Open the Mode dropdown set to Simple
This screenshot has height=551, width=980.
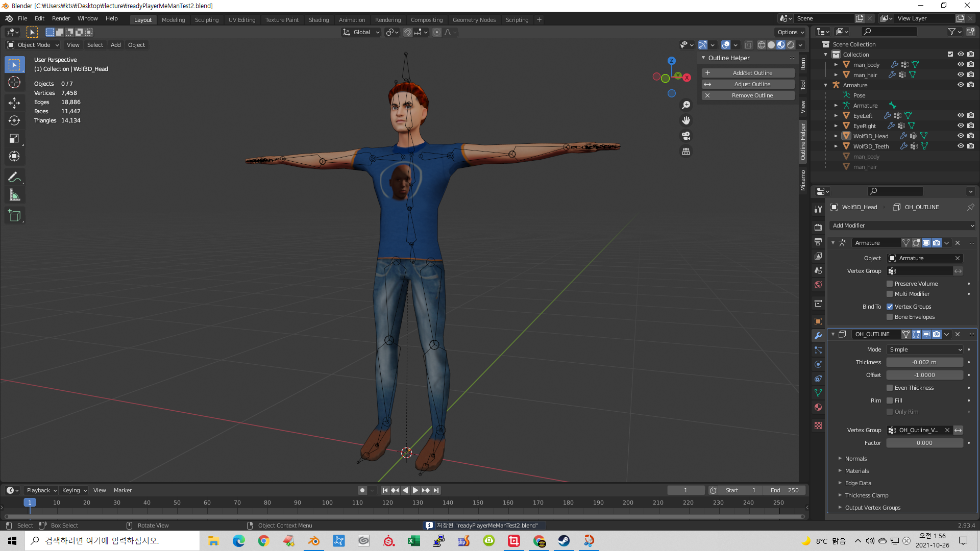point(924,349)
